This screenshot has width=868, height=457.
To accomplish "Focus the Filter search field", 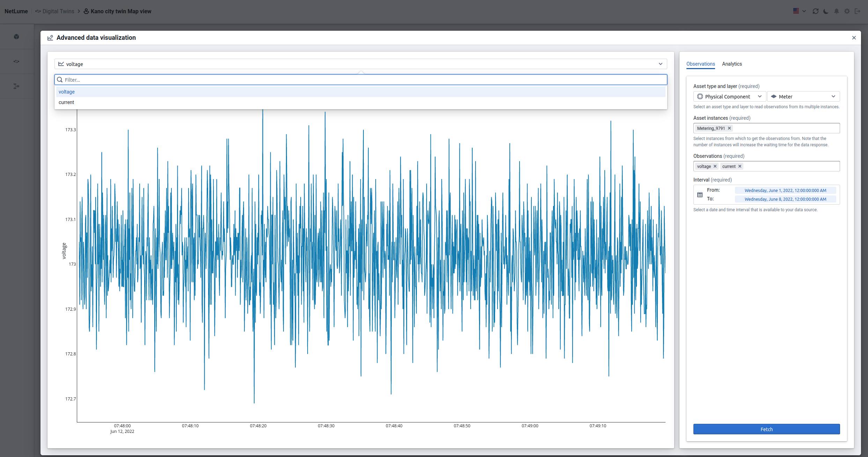I will coord(361,80).
